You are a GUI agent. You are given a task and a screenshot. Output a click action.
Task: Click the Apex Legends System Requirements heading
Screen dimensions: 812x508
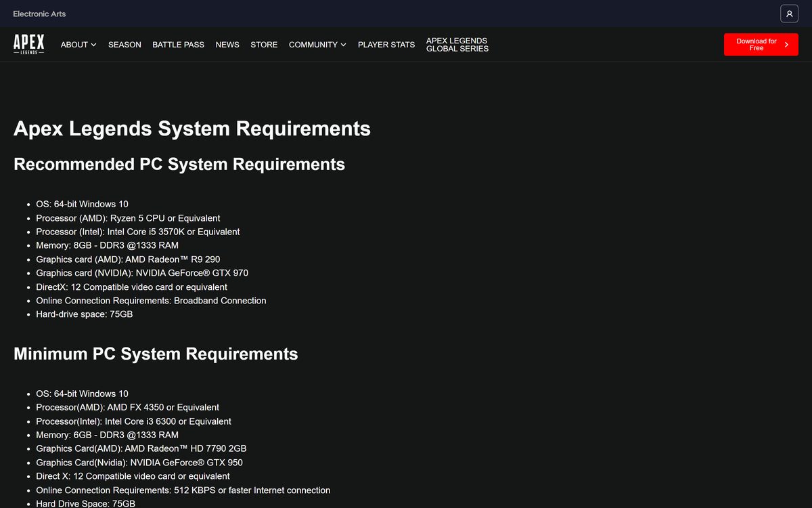pyautogui.click(x=192, y=129)
